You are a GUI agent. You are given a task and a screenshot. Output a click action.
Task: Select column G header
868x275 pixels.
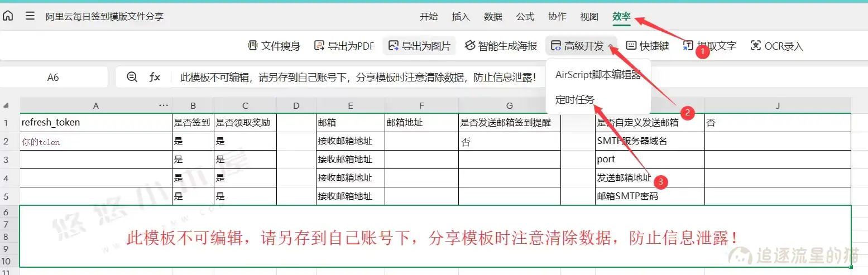509,105
